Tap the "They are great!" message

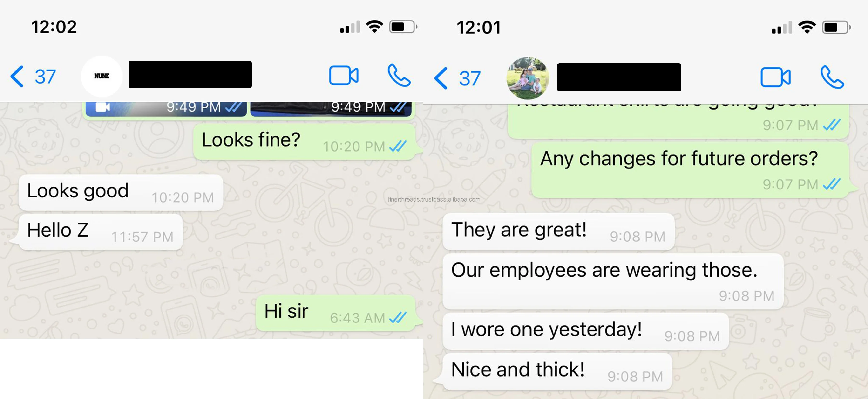(x=558, y=232)
